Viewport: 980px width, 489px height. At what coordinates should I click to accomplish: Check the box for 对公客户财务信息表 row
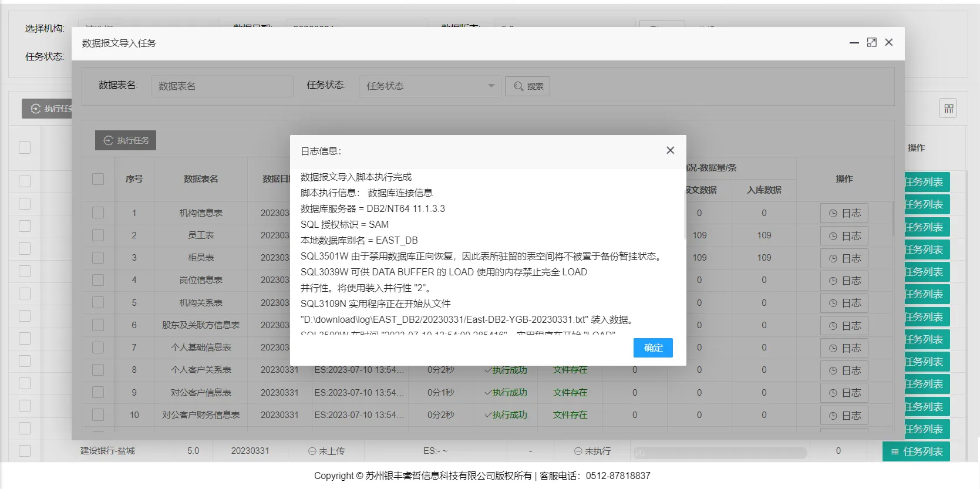click(98, 414)
